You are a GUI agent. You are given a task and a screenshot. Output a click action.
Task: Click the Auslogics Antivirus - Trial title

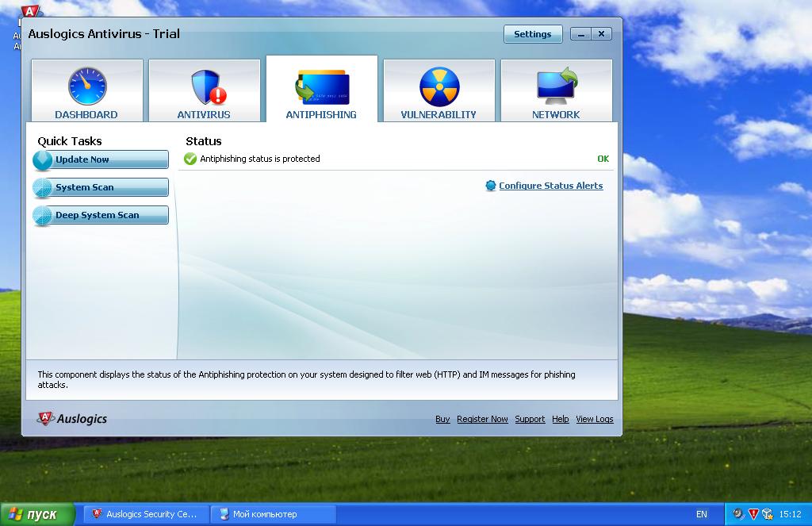coord(104,33)
